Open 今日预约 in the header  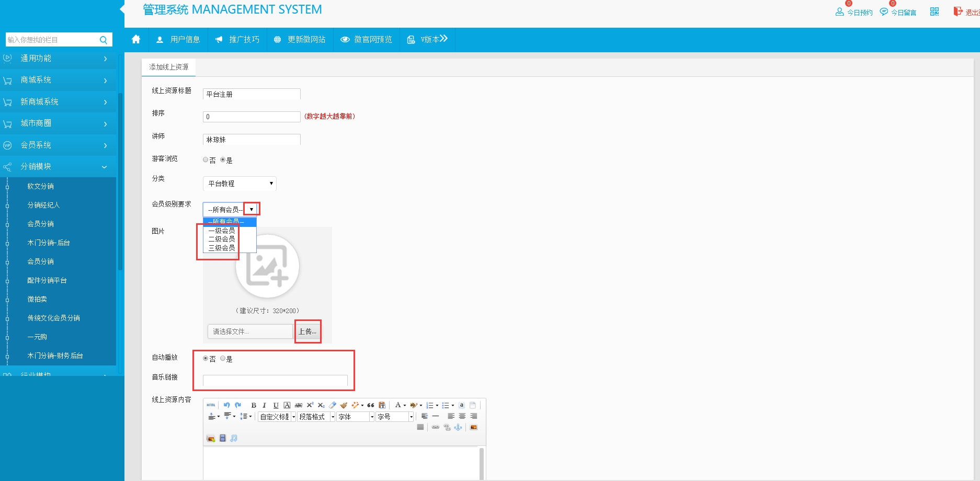tap(854, 12)
